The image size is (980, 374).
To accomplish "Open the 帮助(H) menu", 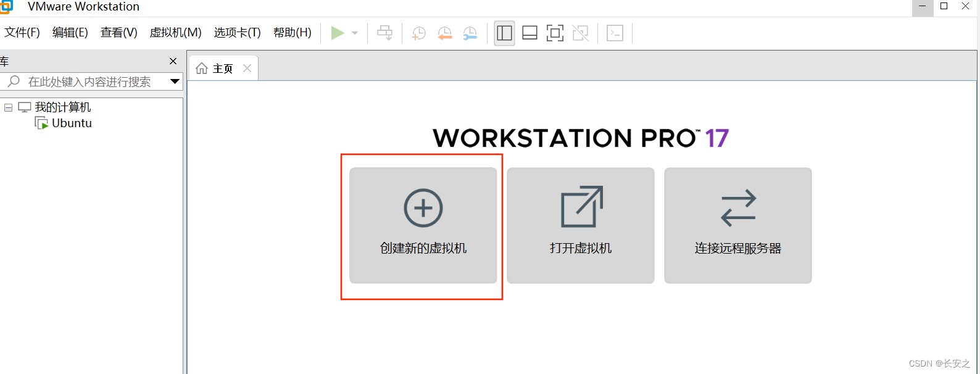I will point(293,32).
